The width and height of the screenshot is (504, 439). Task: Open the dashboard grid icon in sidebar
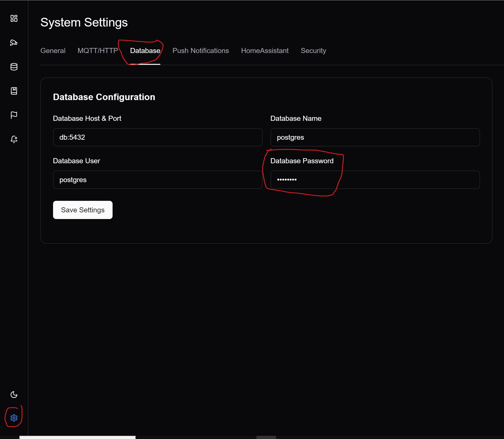[x=14, y=18]
